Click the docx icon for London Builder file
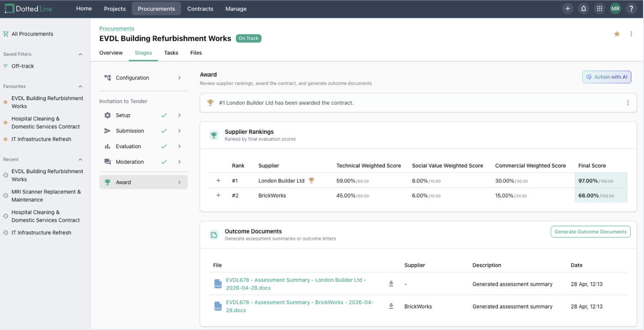The width and height of the screenshot is (644, 330). click(218, 284)
